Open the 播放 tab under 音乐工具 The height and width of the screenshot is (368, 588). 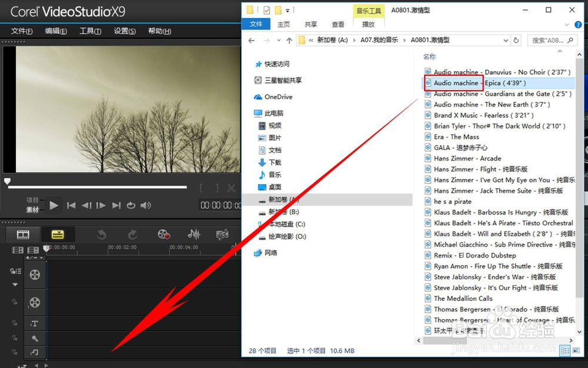click(x=369, y=25)
